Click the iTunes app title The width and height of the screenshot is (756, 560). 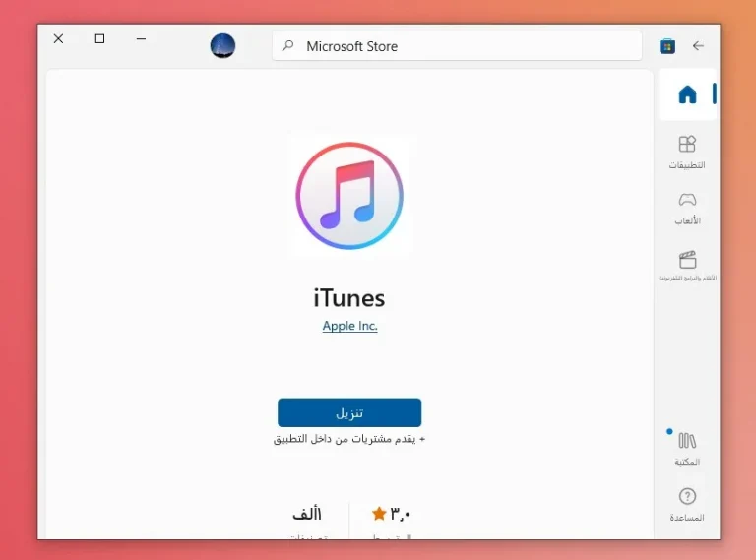coord(349,298)
